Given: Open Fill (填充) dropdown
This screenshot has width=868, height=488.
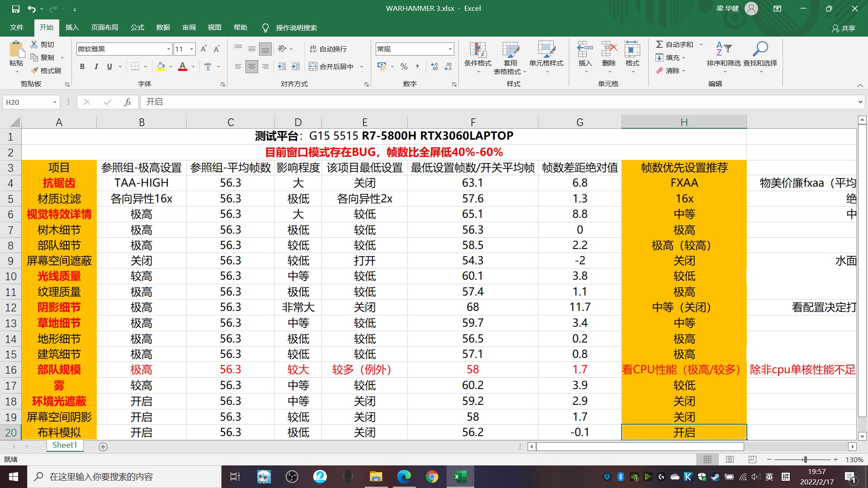Looking at the screenshot, I should [671, 57].
